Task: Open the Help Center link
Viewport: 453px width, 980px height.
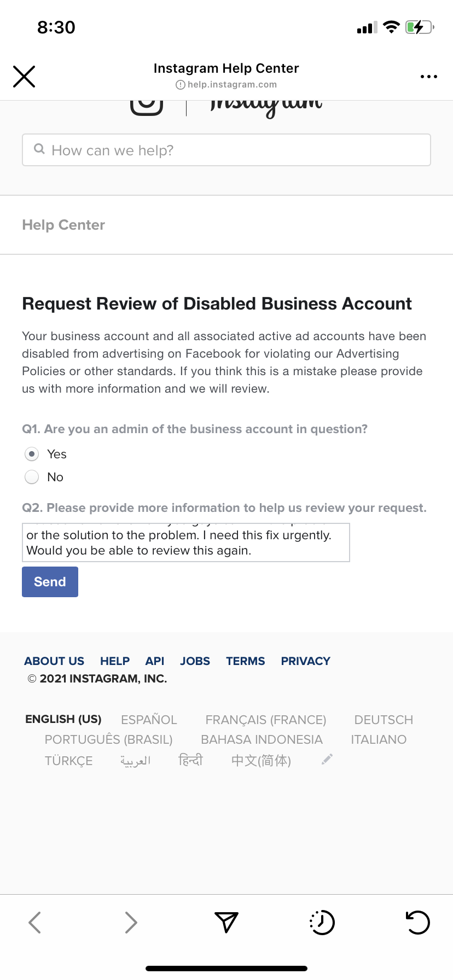Action: pyautogui.click(x=63, y=225)
